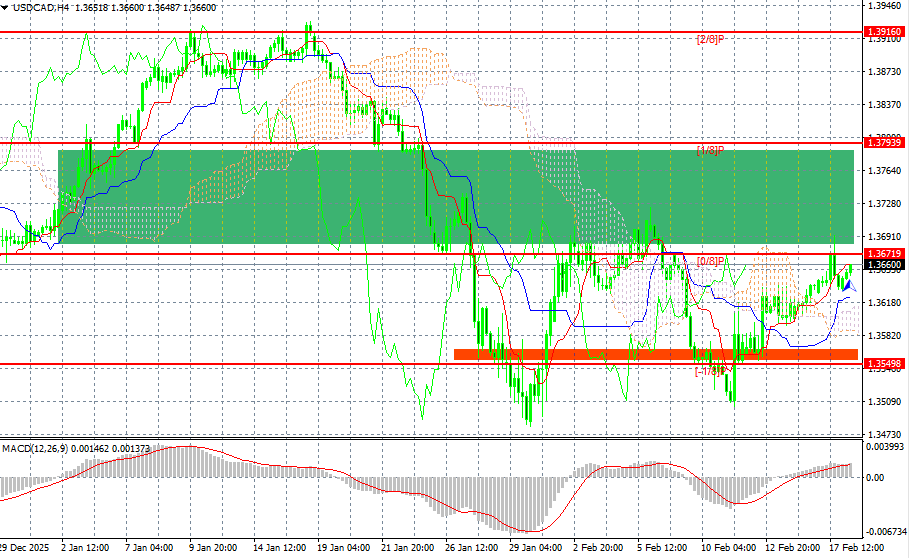Select the orange support rectangle near 1.35498
This screenshot has height=558, width=910.
pyautogui.click(x=656, y=354)
